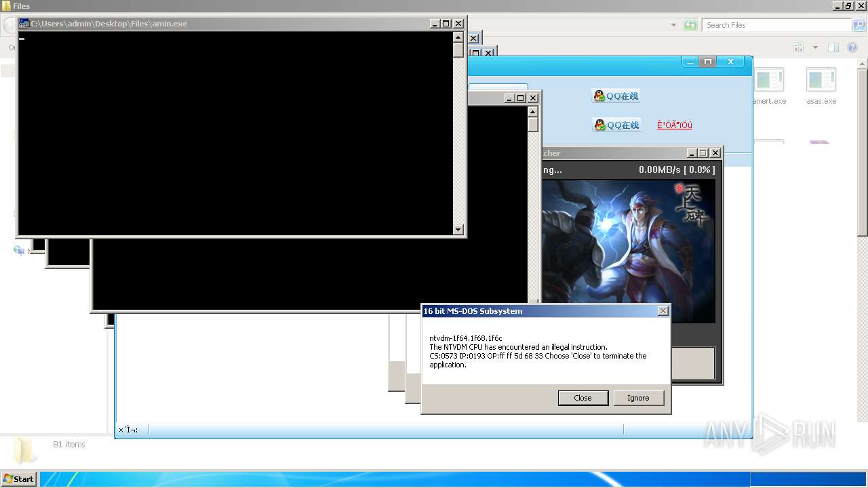Screen dimensions: 868x488
Task: Click the second console's scroll-up arrow
Action: pyautogui.click(x=533, y=112)
